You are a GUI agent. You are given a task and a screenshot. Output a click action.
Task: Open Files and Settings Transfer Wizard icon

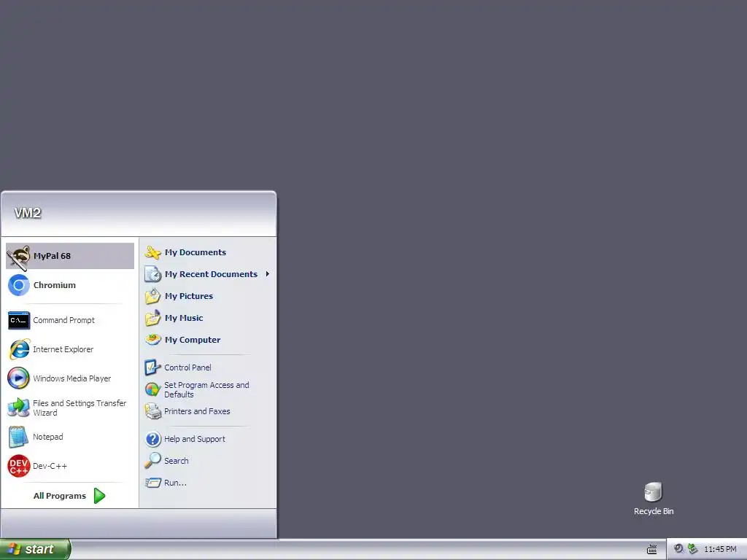point(18,408)
